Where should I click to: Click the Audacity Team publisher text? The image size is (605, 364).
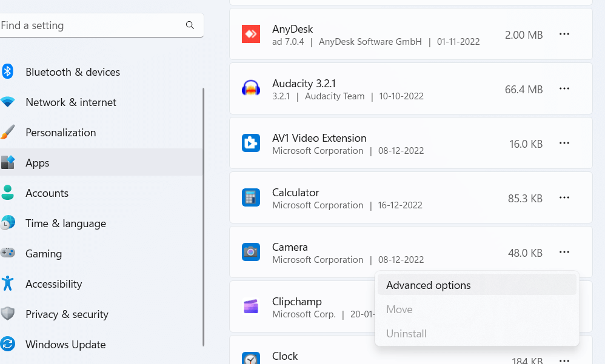coord(335,96)
